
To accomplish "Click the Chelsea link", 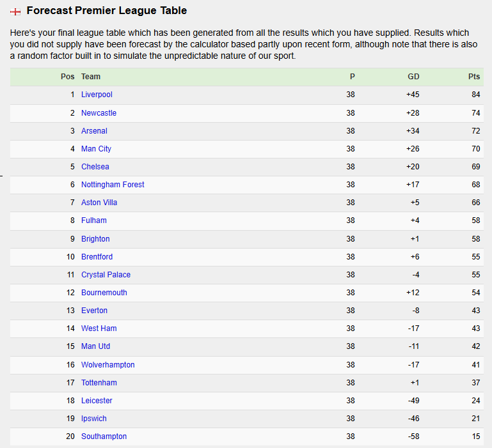I will pyautogui.click(x=95, y=166).
